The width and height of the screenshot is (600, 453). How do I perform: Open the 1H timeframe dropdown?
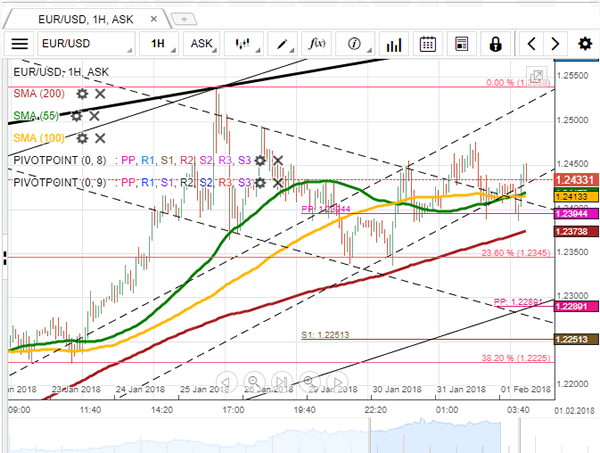(159, 43)
